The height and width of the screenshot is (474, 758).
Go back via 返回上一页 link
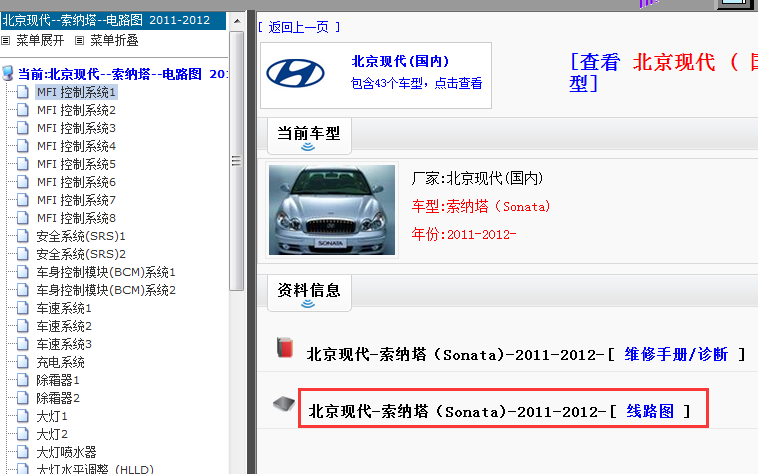(x=299, y=27)
